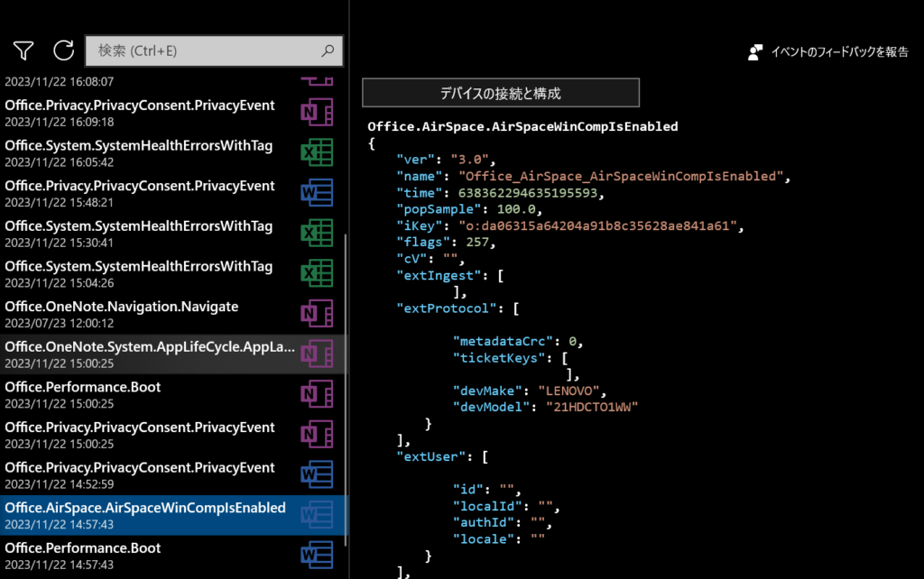Focus the 検索 (Ctrl+E) search field

(x=214, y=51)
